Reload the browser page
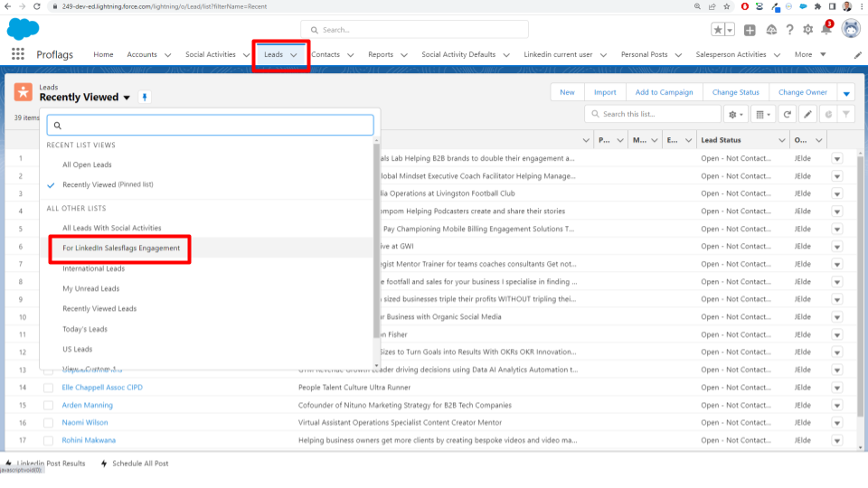 click(36, 6)
